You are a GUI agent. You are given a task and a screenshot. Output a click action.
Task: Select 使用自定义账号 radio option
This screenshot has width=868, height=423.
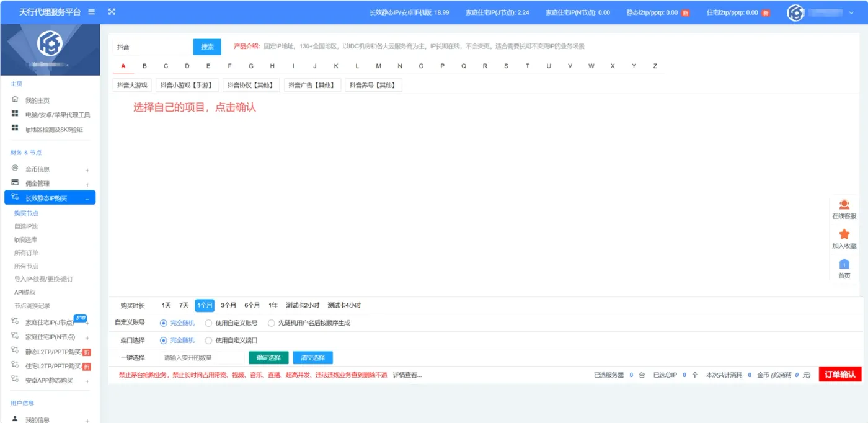209,323
